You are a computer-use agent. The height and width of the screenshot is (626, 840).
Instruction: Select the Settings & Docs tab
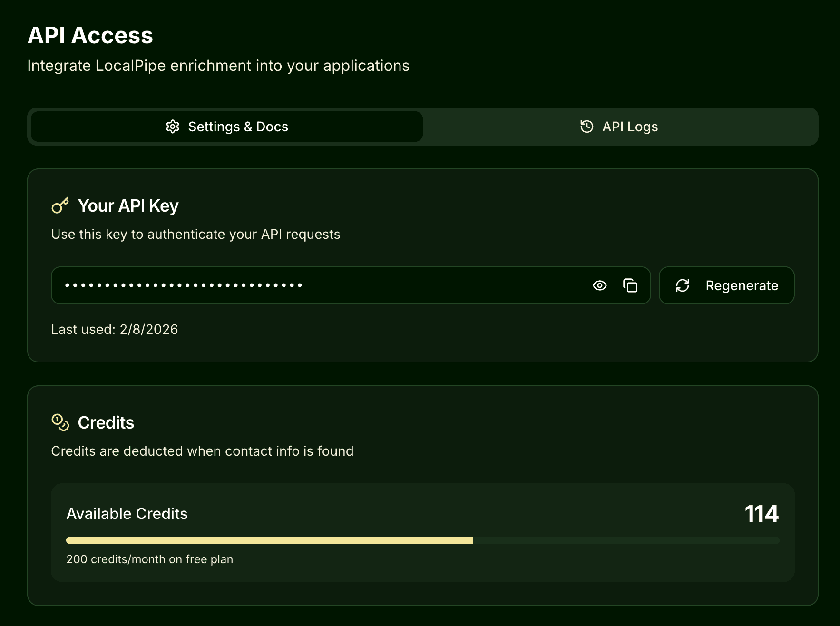tap(226, 127)
